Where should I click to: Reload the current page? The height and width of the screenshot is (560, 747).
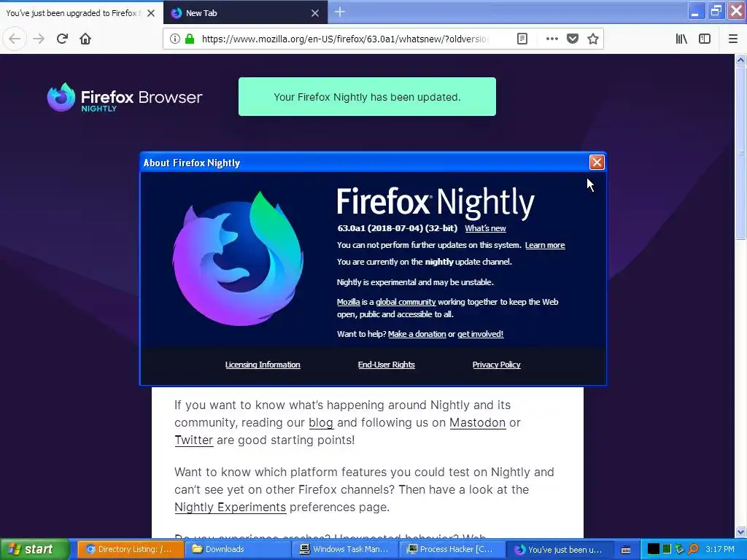point(62,39)
